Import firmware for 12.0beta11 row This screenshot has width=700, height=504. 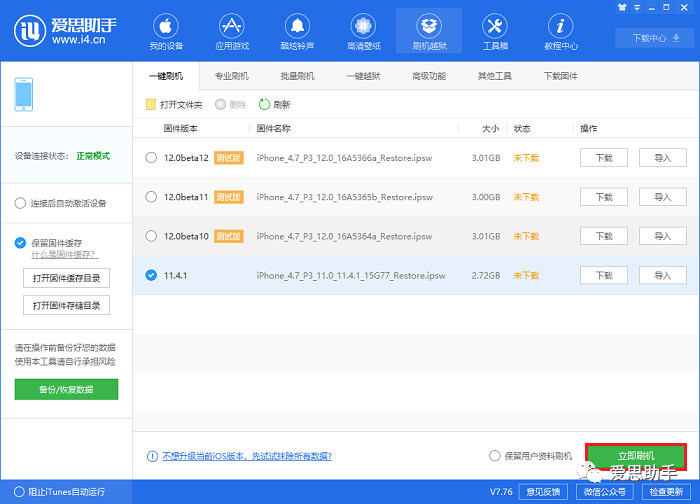click(x=663, y=197)
